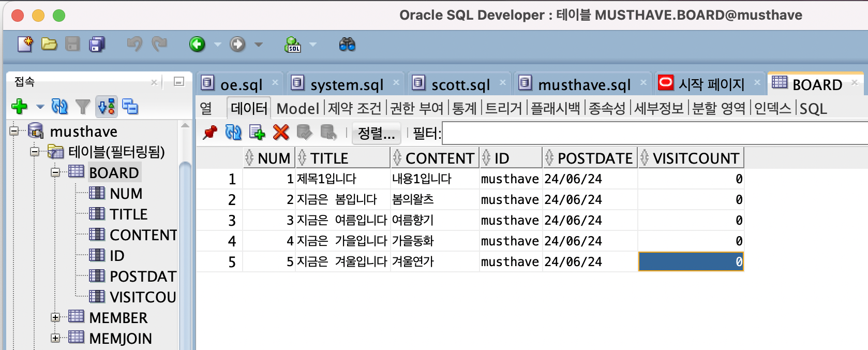Select the MEMBER table in tree
The height and width of the screenshot is (350, 868).
tap(118, 317)
